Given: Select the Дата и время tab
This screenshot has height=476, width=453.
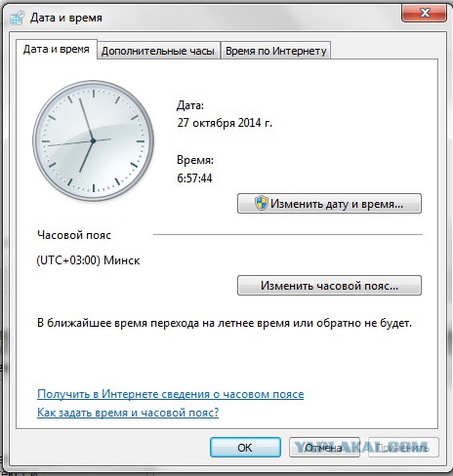Looking at the screenshot, I should [x=57, y=50].
